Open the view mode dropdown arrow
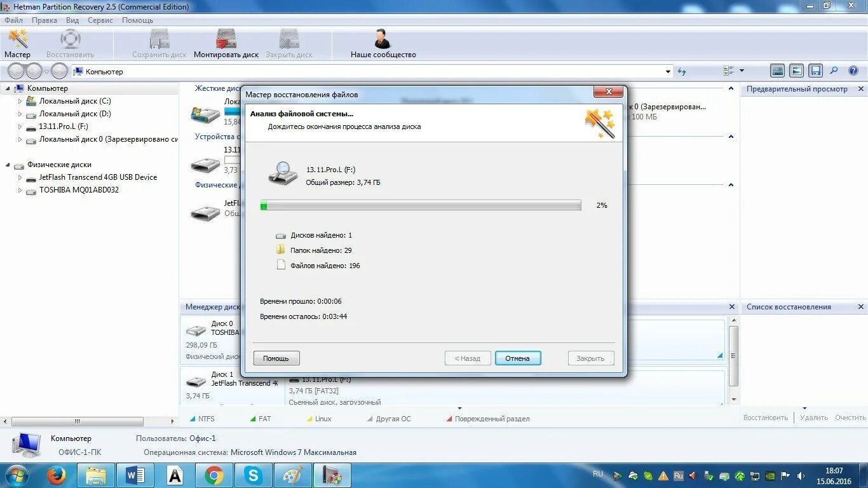 click(x=742, y=71)
